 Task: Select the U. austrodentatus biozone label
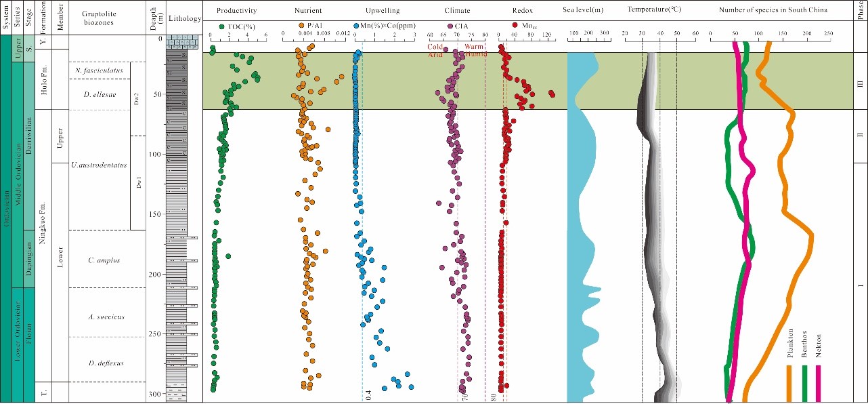tap(99, 165)
